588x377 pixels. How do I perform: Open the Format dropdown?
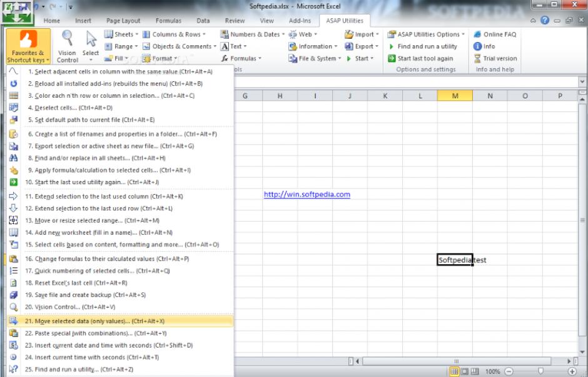click(x=160, y=58)
